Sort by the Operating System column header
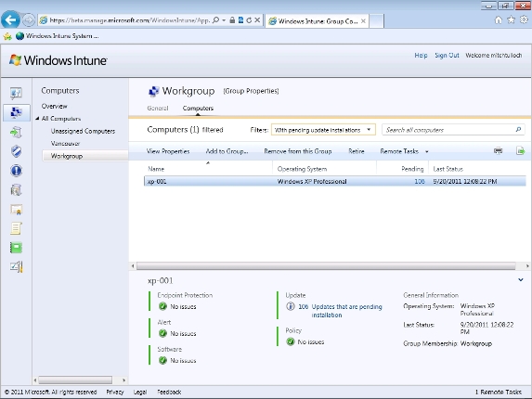Viewport: 532px width, 399px height. coord(324,169)
